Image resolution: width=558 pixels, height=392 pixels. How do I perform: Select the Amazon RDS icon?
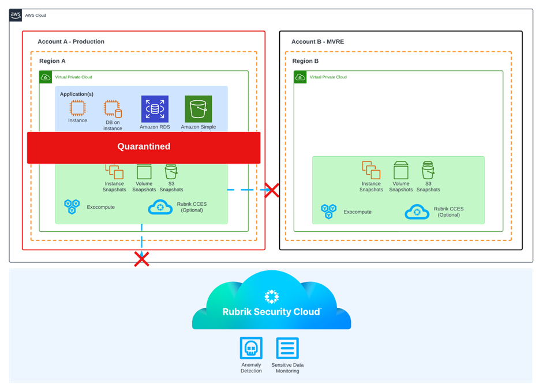pos(155,109)
